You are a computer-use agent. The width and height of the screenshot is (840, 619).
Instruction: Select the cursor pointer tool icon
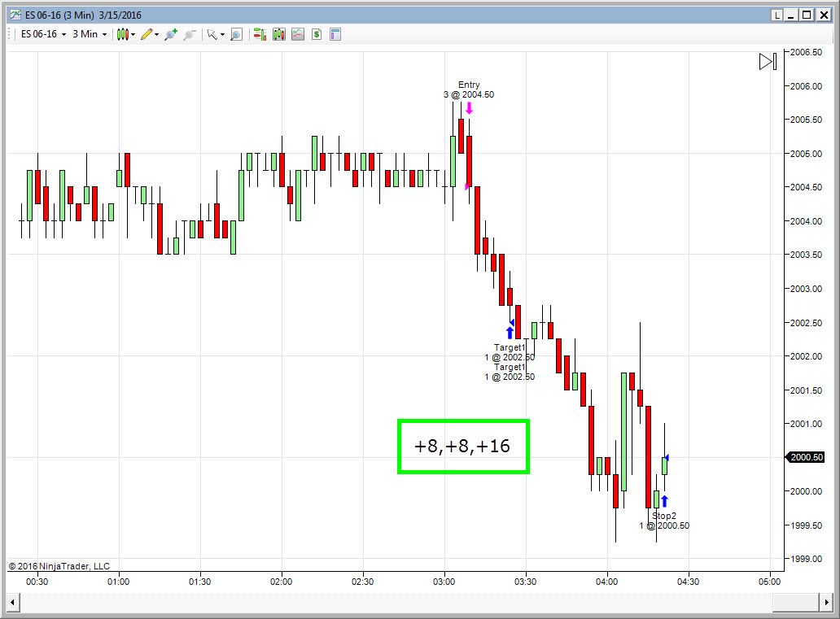212,34
